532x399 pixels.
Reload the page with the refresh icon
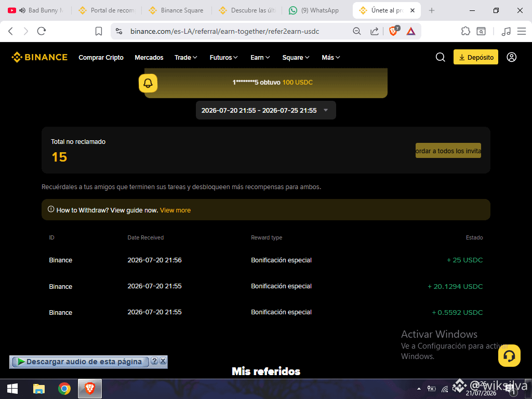point(42,31)
